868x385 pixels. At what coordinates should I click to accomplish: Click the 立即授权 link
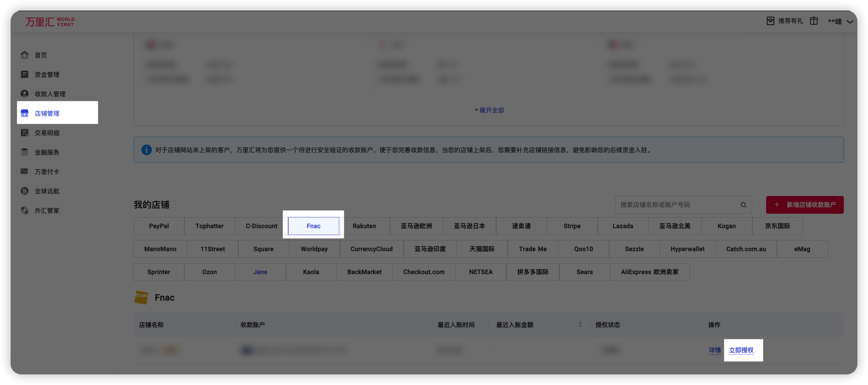click(x=741, y=350)
